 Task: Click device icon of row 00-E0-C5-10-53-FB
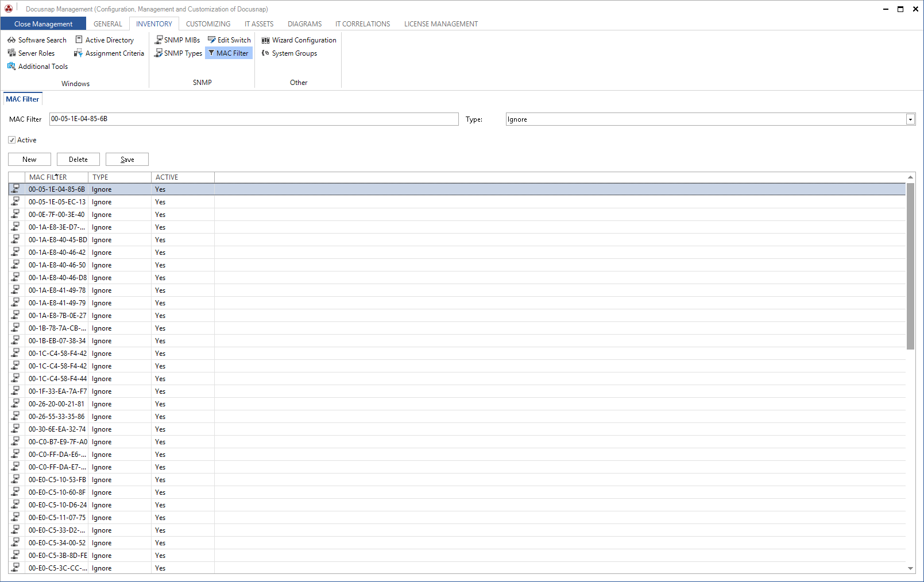point(16,479)
